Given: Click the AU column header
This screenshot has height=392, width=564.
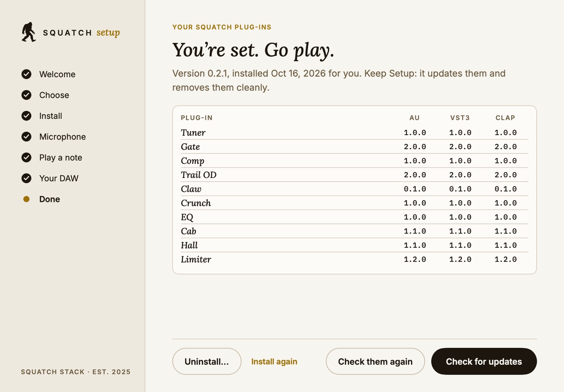Looking at the screenshot, I should tap(415, 118).
